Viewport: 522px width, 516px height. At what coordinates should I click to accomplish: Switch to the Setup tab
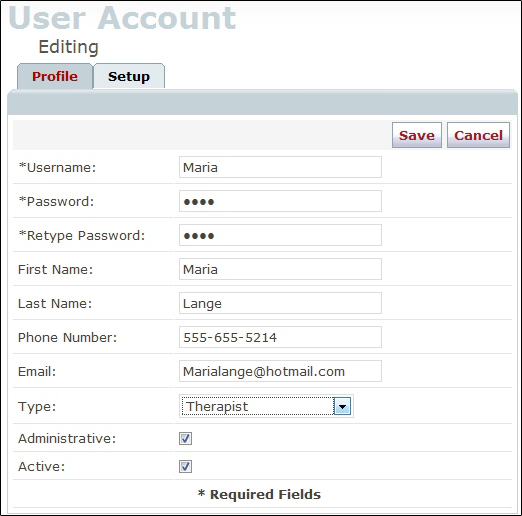coord(129,76)
